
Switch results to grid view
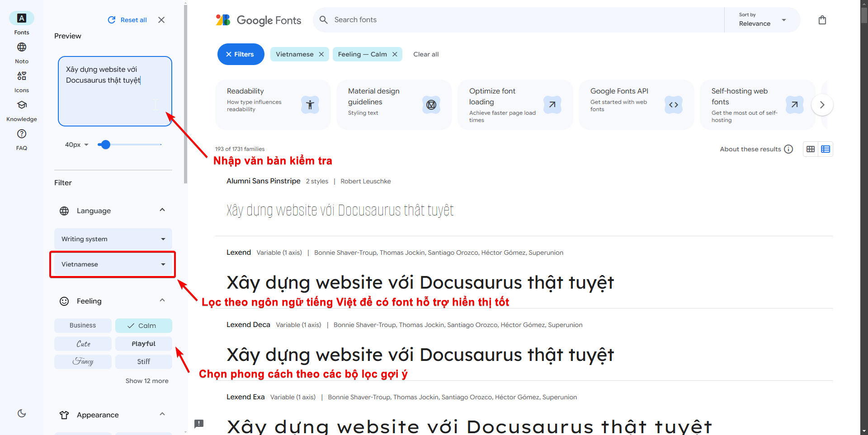coord(810,149)
